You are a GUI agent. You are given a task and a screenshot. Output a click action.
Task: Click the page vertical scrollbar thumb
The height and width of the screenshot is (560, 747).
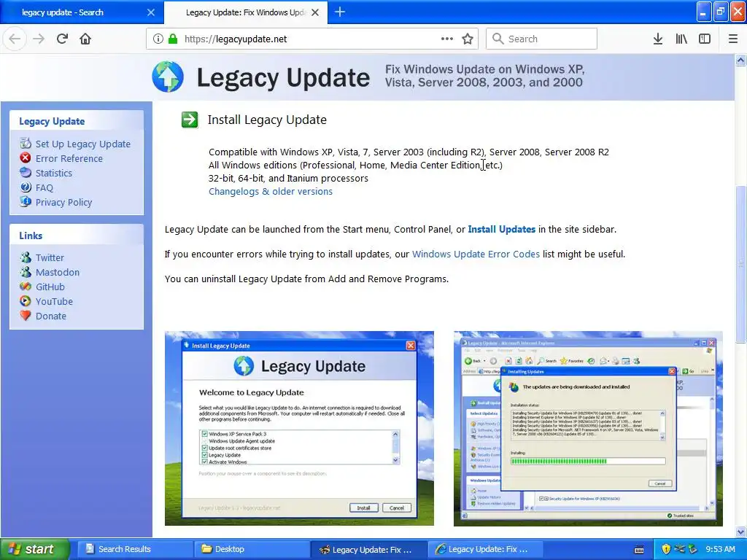(x=741, y=264)
